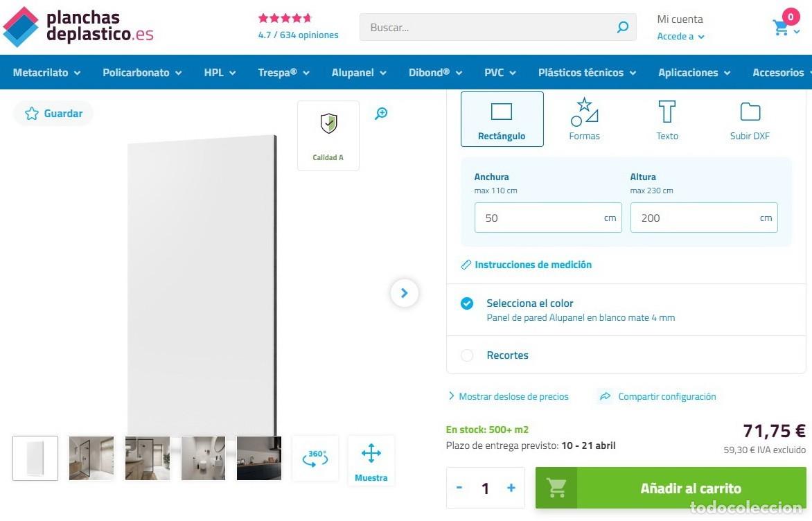
Task: Click the Guardar star icon
Action: tap(32, 114)
